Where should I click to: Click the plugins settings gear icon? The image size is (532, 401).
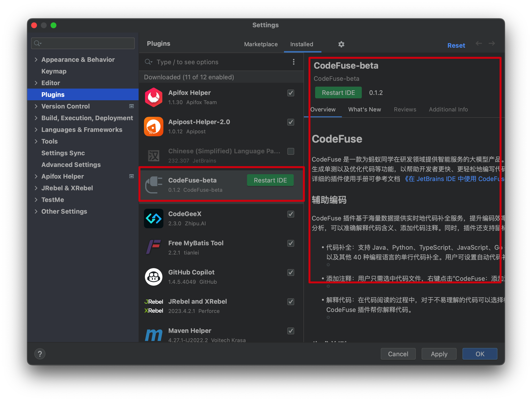tap(341, 44)
